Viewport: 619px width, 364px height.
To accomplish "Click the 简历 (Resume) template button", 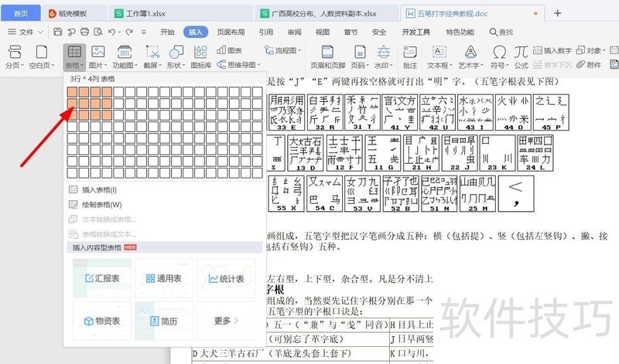I will 163,321.
